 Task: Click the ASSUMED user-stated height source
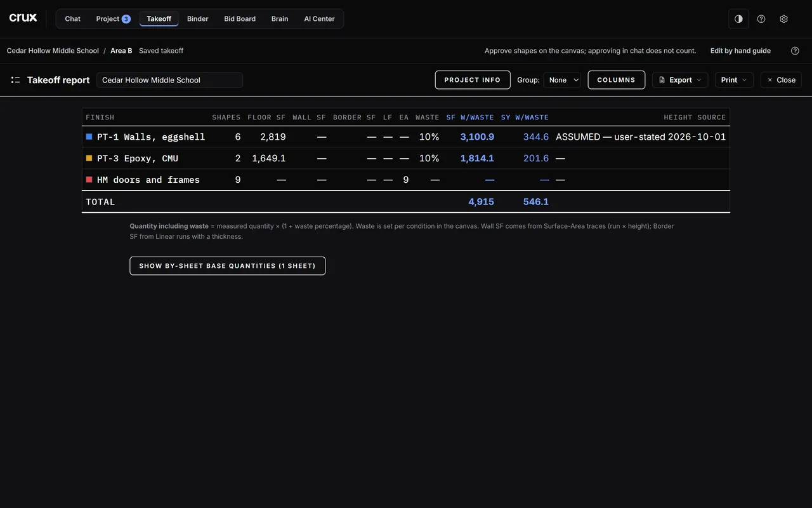coord(641,137)
